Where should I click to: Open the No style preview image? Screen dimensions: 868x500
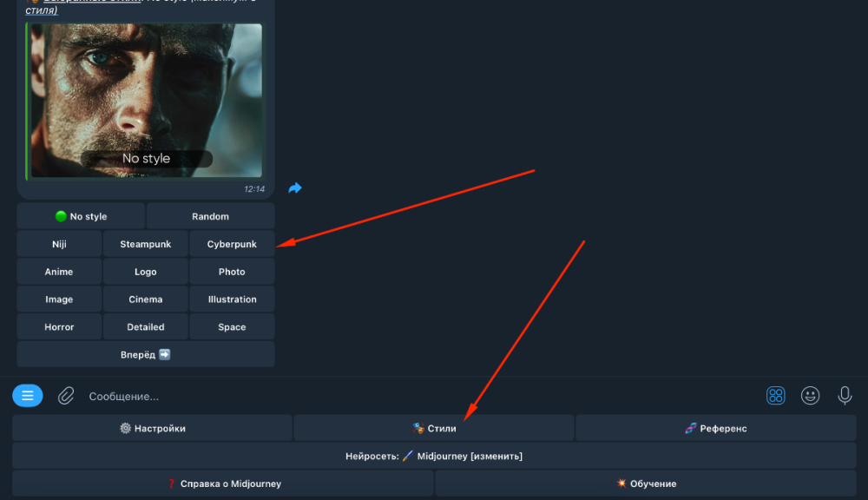click(145, 100)
